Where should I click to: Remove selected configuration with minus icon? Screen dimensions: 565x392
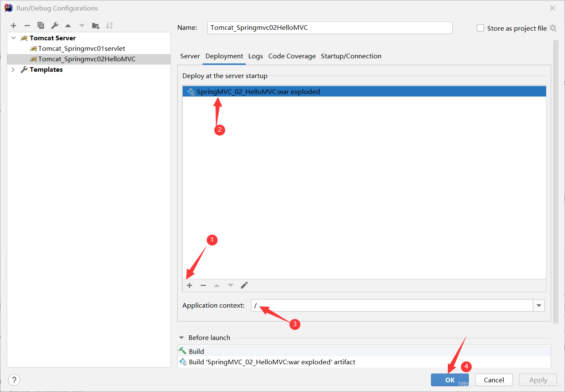27,26
